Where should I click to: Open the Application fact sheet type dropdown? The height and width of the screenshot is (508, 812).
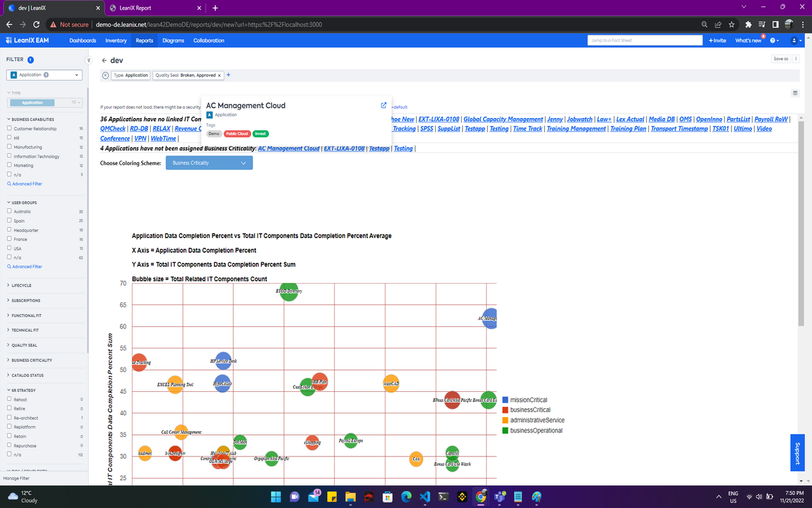(44, 75)
